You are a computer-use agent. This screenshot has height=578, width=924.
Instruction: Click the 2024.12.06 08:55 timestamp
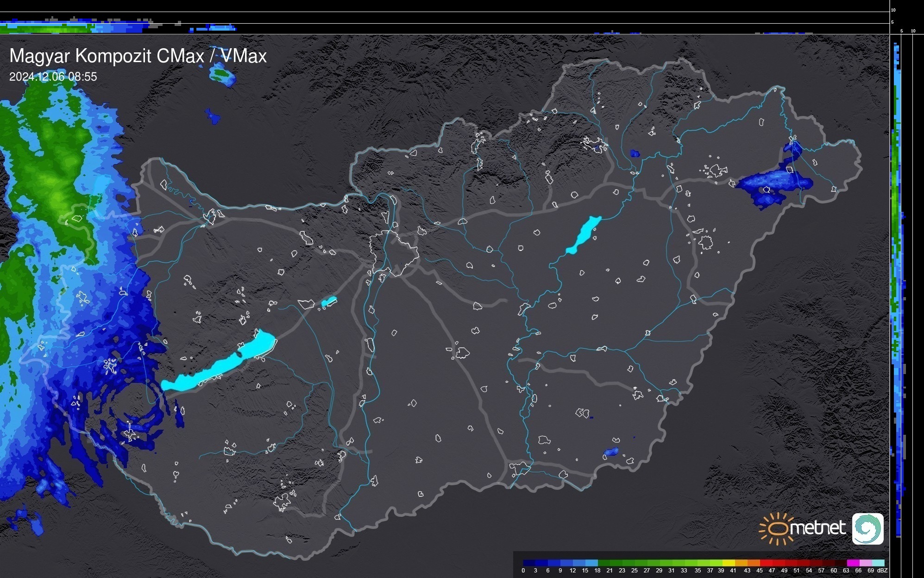pos(53,76)
